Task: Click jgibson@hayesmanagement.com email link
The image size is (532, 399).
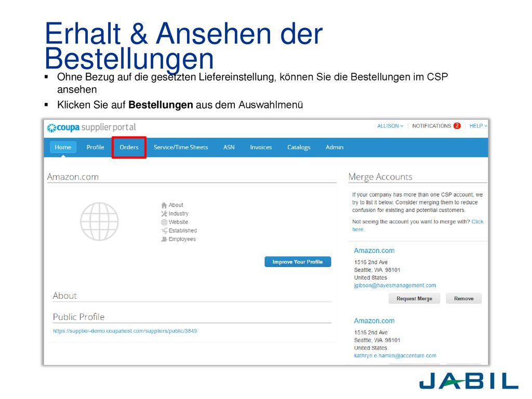Action: (395, 286)
